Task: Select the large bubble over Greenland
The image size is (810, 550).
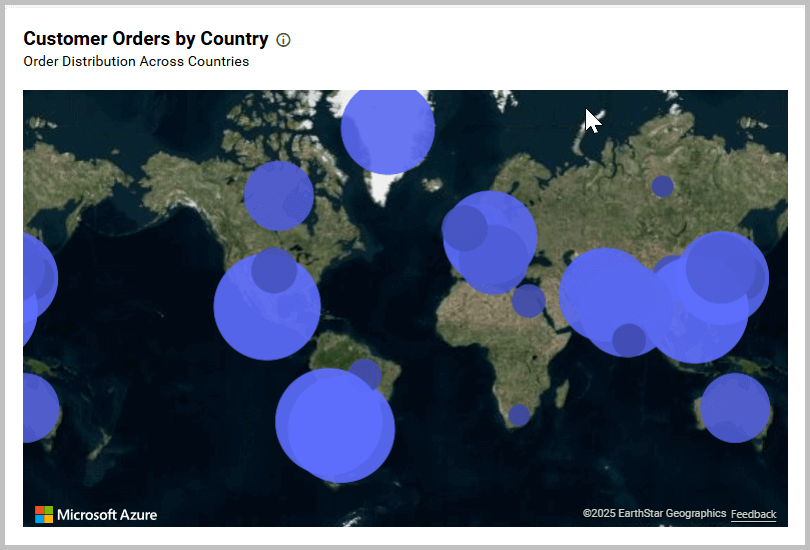Action: pyautogui.click(x=388, y=128)
